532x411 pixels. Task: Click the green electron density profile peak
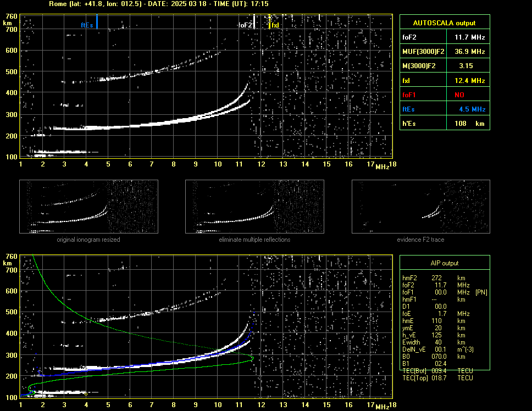point(252,358)
